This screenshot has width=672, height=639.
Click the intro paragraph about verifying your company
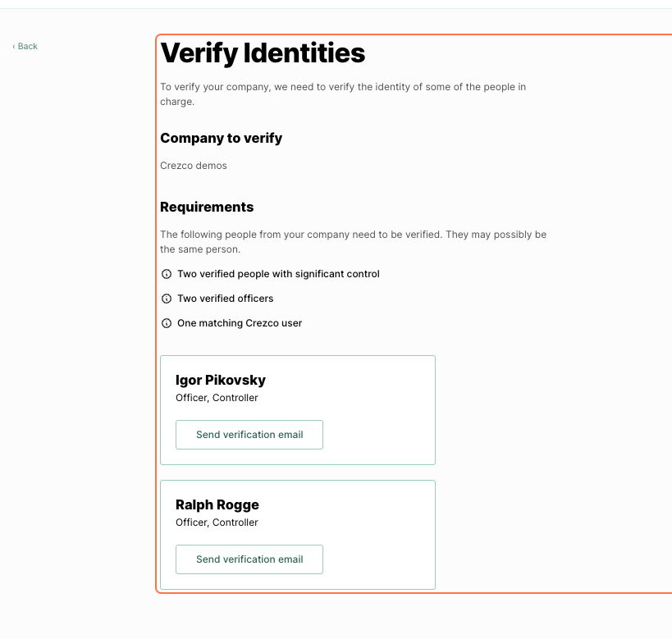click(343, 94)
